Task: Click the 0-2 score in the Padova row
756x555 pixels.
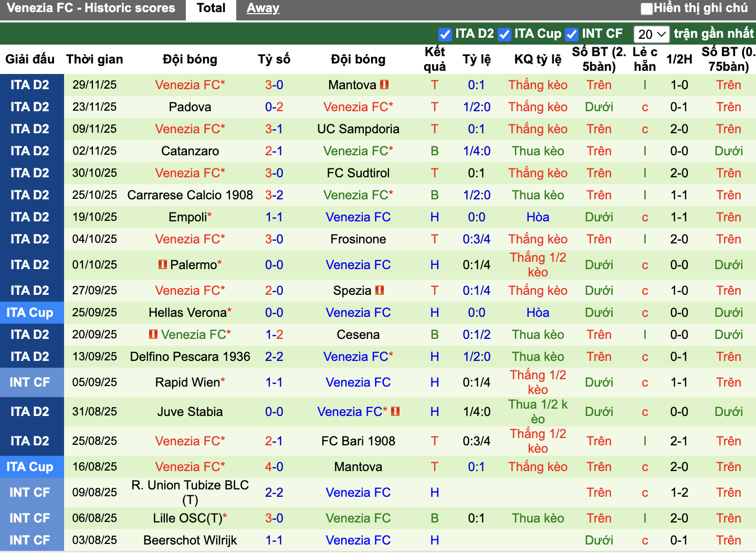Action: point(274,107)
